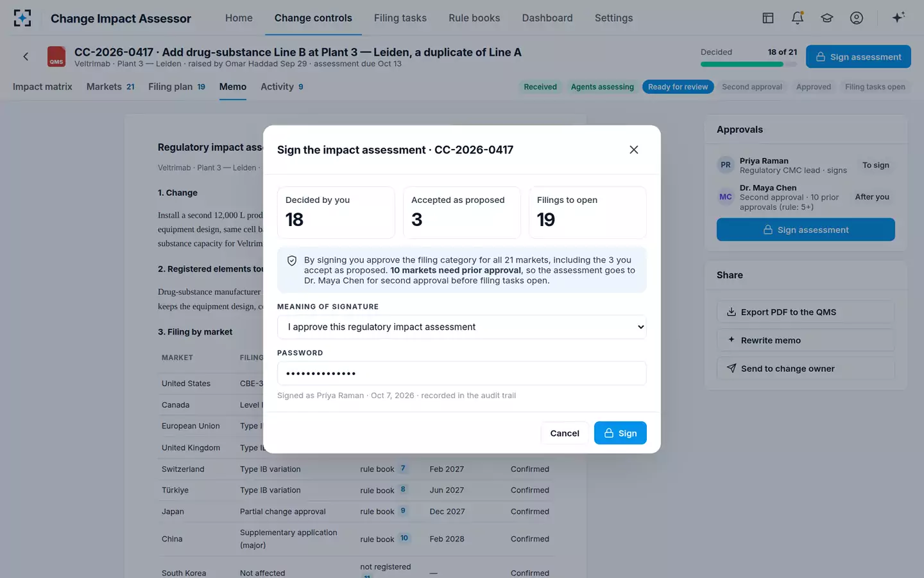Click the shield icon in the notice
The height and width of the screenshot is (578, 924).
click(x=292, y=261)
